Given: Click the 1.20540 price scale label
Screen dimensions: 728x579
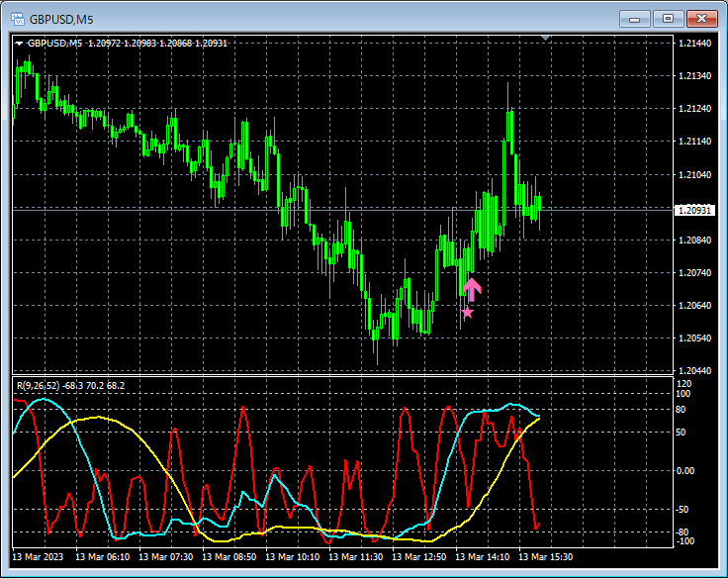Looking at the screenshot, I should pos(694,338).
